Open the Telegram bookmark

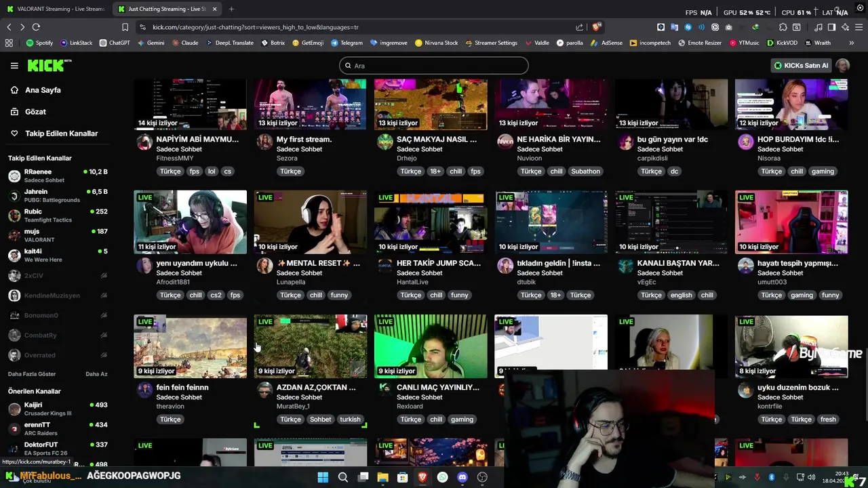coord(346,43)
